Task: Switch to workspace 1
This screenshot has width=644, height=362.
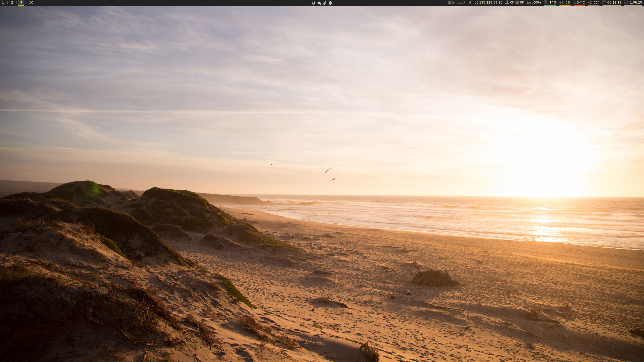Action: tap(3, 3)
